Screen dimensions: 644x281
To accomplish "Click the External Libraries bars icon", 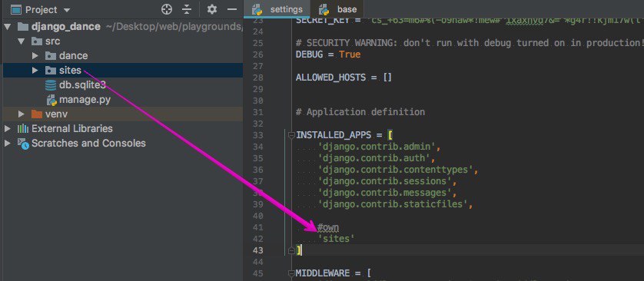I will (22, 128).
